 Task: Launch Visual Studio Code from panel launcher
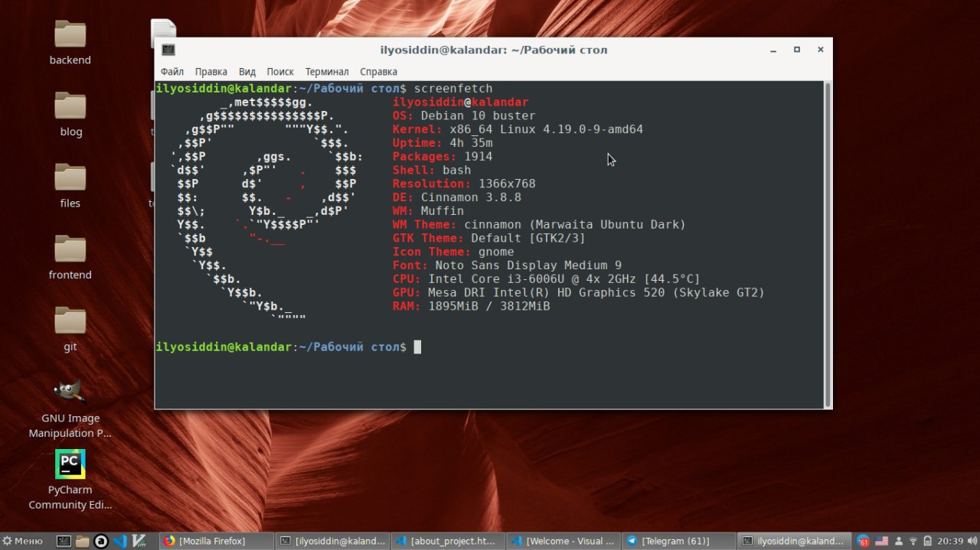point(119,541)
